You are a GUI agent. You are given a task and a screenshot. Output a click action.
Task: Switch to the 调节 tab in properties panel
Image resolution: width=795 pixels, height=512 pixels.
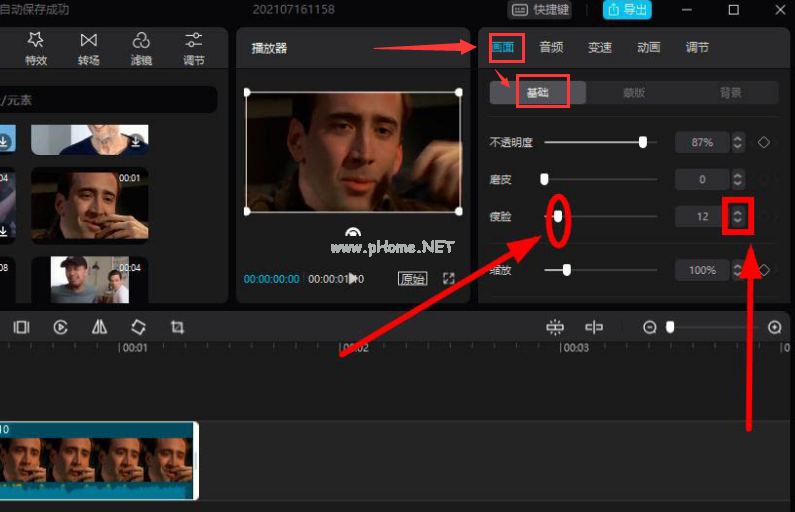(697, 48)
